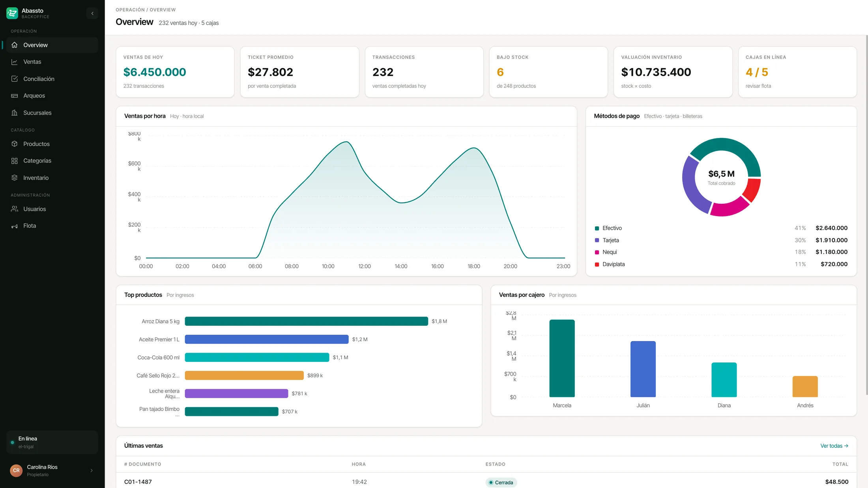Click Julián's sales bar
This screenshot has height=488, width=868.
(x=643, y=369)
